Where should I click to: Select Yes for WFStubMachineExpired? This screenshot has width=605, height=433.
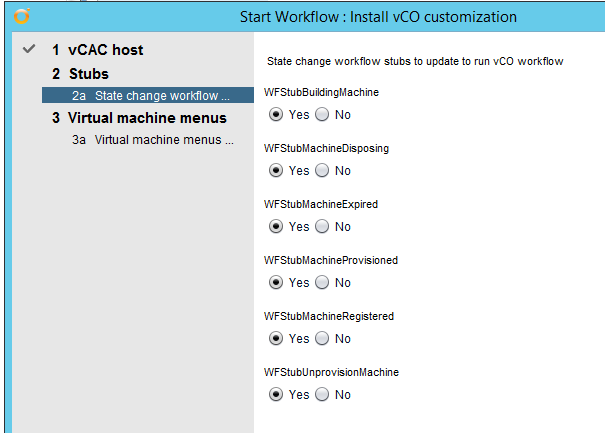pos(276,226)
